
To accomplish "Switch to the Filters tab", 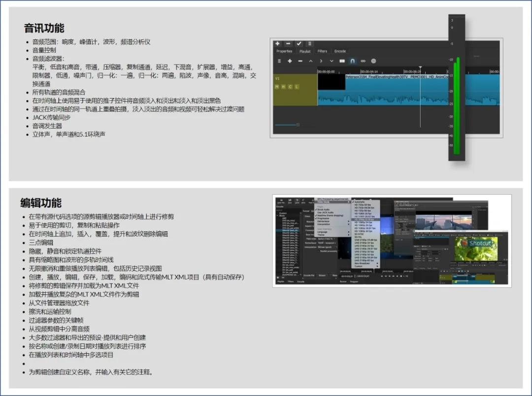I will [x=322, y=51].
